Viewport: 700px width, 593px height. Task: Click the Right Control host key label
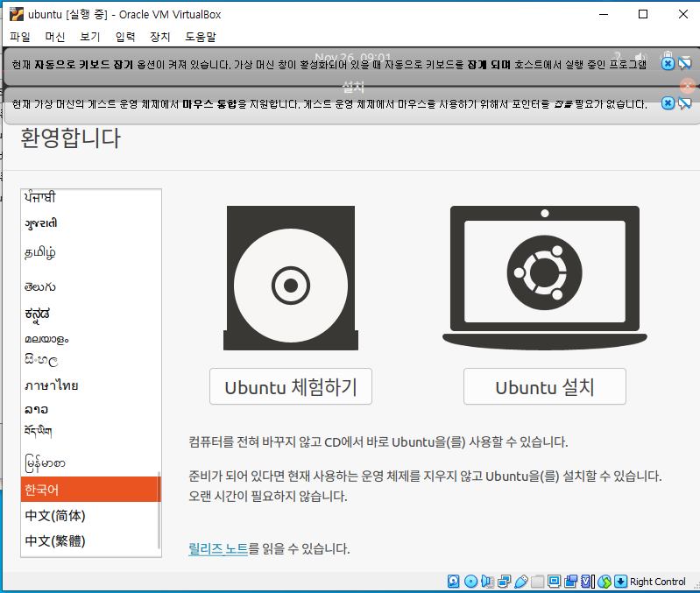point(657,582)
